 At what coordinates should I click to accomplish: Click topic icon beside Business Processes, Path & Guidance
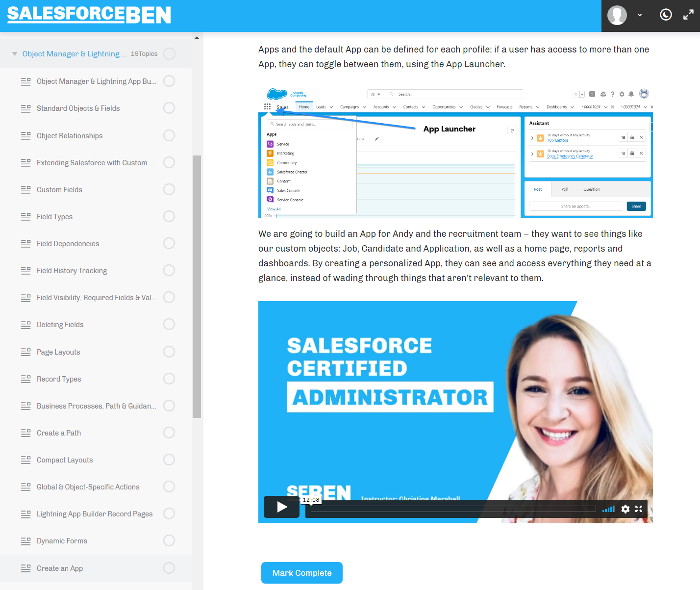tap(26, 406)
